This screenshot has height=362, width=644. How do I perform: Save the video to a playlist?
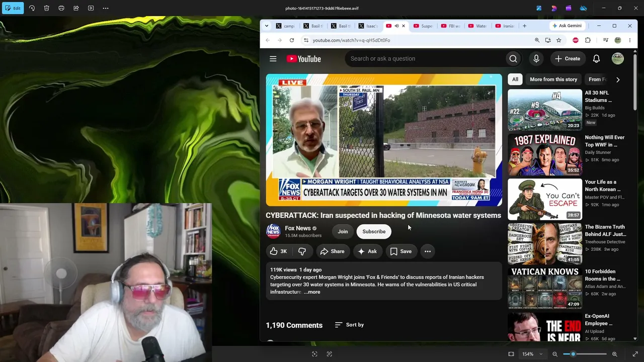[x=401, y=251]
